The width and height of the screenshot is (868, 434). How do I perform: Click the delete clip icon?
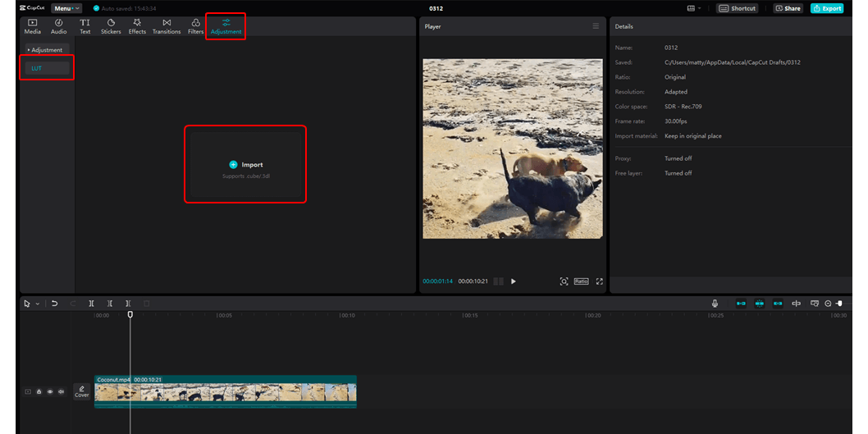click(x=147, y=304)
